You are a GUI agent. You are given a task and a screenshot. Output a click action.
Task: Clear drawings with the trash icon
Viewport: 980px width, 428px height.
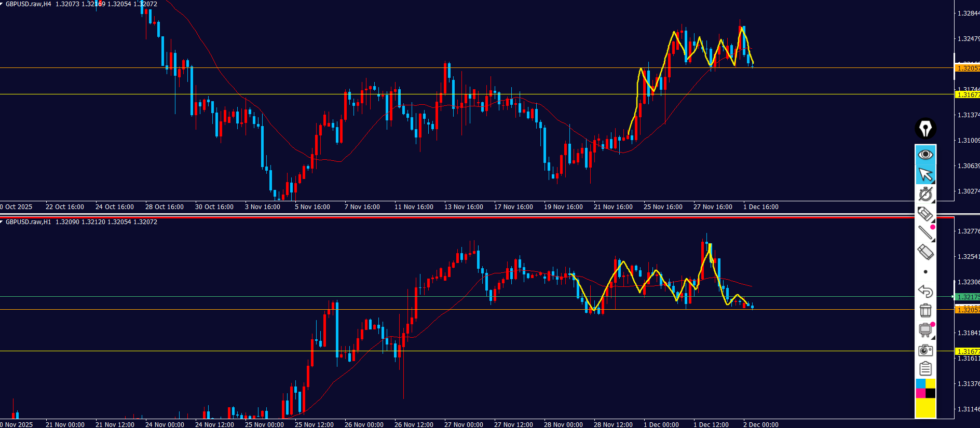[925, 310]
